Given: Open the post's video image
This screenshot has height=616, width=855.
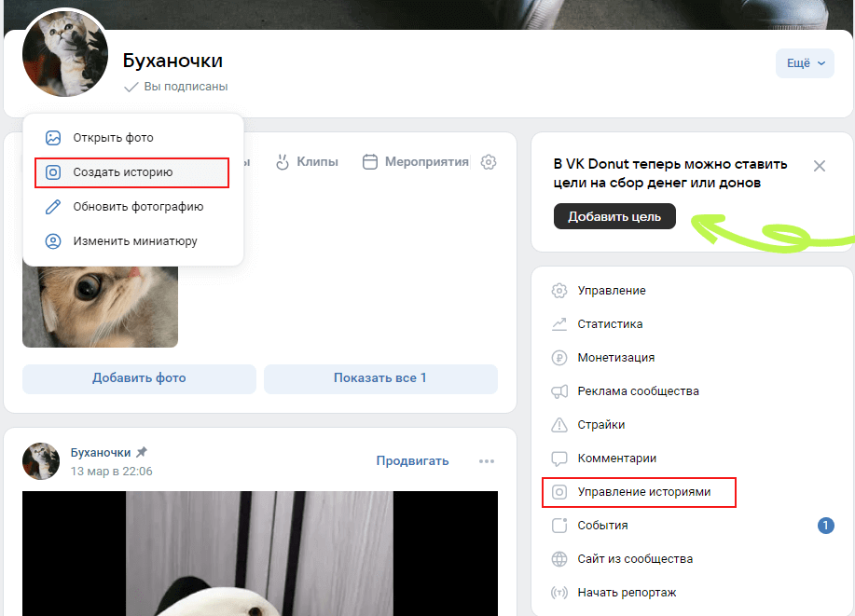Looking at the screenshot, I should click(260, 554).
